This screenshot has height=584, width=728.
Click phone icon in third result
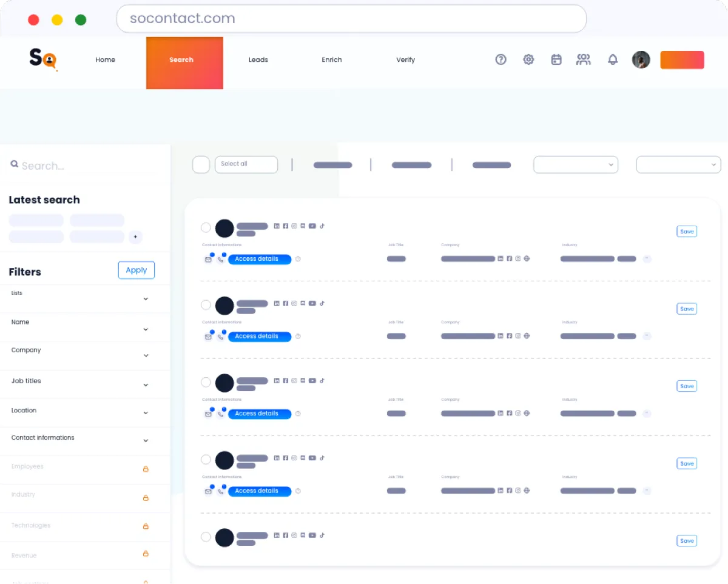tap(221, 414)
